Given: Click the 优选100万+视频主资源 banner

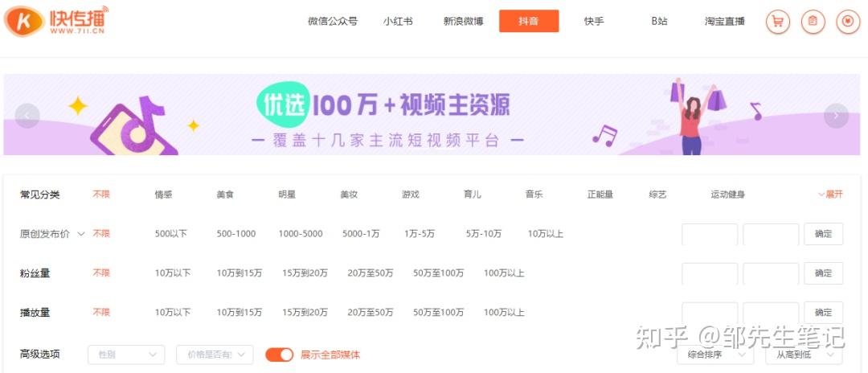Looking at the screenshot, I should (432, 115).
